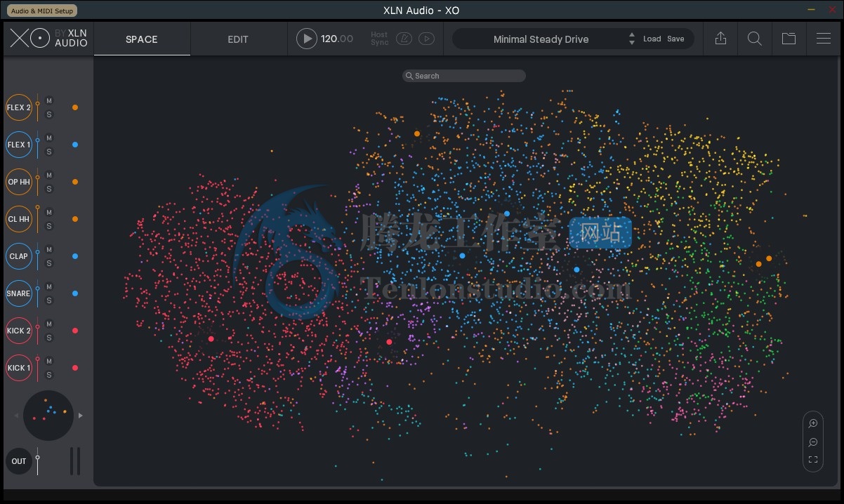Click the Load preset button
This screenshot has width=844, height=504.
(652, 39)
